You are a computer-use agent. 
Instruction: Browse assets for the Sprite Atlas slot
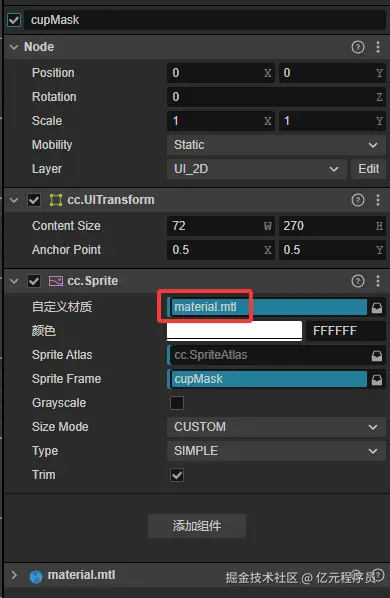pyautogui.click(x=377, y=355)
